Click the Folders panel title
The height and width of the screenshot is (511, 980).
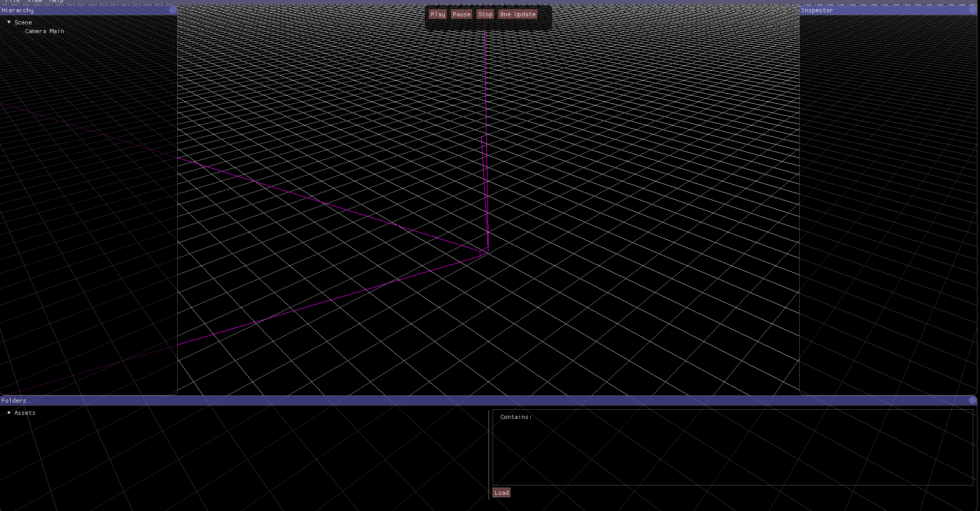(x=14, y=401)
